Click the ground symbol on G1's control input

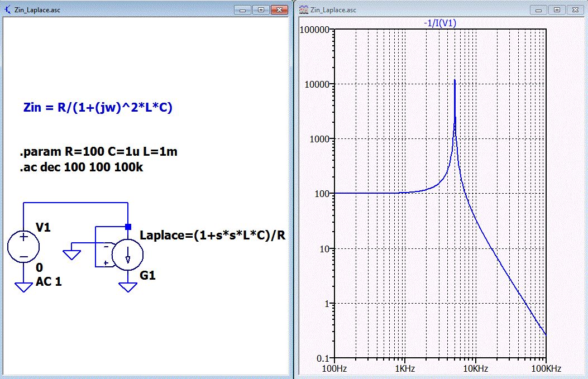click(x=71, y=255)
